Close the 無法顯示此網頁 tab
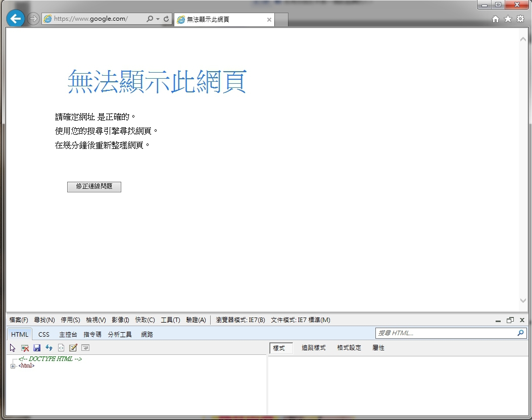Image resolution: width=532 pixels, height=420 pixels. pyautogui.click(x=269, y=20)
